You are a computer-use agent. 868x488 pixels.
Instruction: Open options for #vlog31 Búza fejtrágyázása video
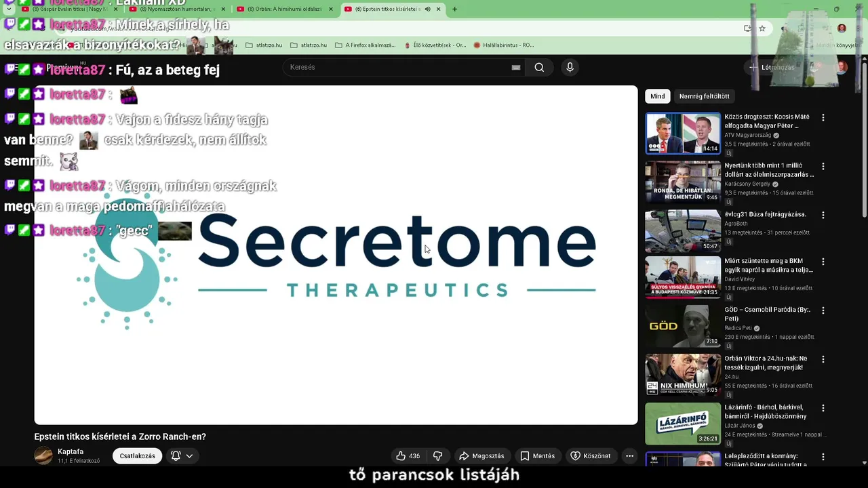[x=823, y=215]
